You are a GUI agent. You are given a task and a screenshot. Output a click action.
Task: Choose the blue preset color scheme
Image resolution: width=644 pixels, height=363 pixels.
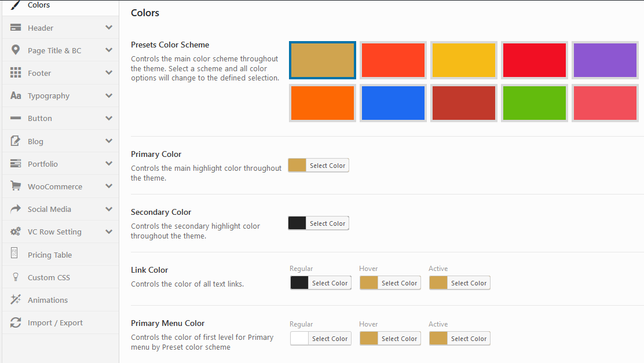(x=393, y=103)
